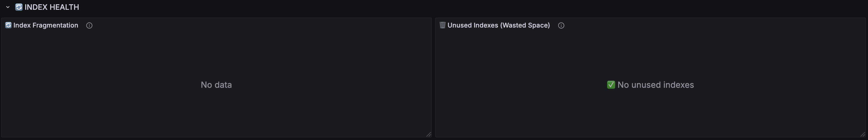This screenshot has width=868, height=140.
Task: Collapse the INDEX HEALTH row chevron
Action: [8, 7]
